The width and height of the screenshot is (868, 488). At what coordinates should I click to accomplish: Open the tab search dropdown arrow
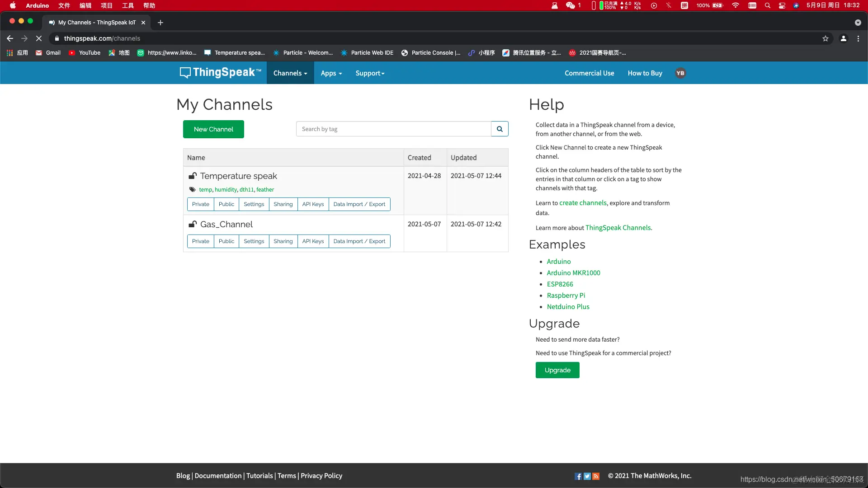[x=858, y=23]
